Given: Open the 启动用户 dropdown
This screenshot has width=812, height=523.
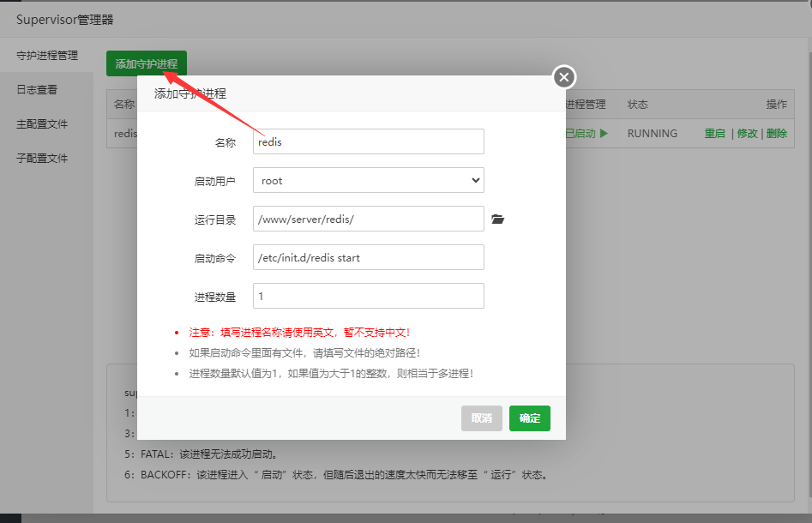Looking at the screenshot, I should tap(368, 180).
